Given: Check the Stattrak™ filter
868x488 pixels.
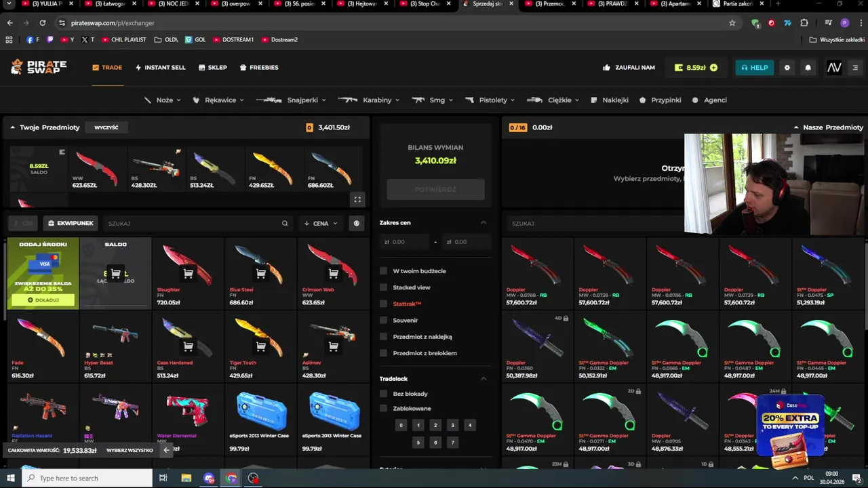Looking at the screenshot, I should click(383, 304).
